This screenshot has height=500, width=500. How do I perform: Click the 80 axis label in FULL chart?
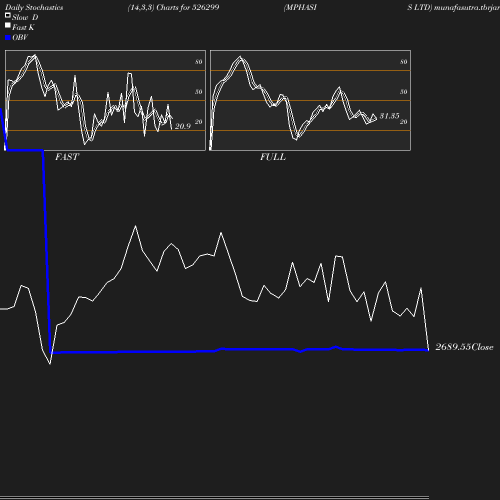(x=404, y=62)
